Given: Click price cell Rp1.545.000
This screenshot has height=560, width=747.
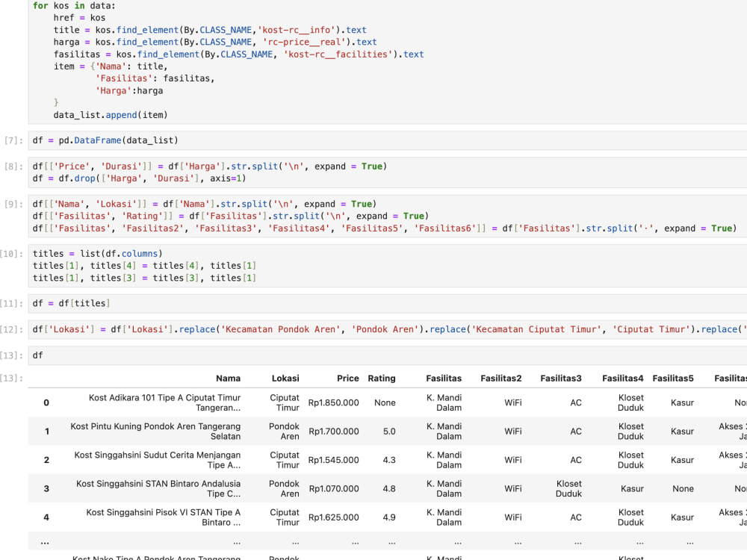Looking at the screenshot, I should (333, 460).
